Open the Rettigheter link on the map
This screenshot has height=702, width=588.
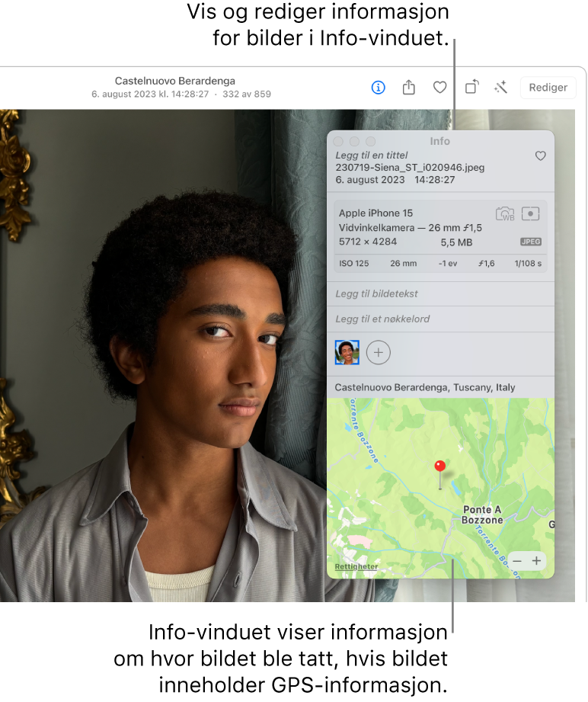pyautogui.click(x=356, y=566)
